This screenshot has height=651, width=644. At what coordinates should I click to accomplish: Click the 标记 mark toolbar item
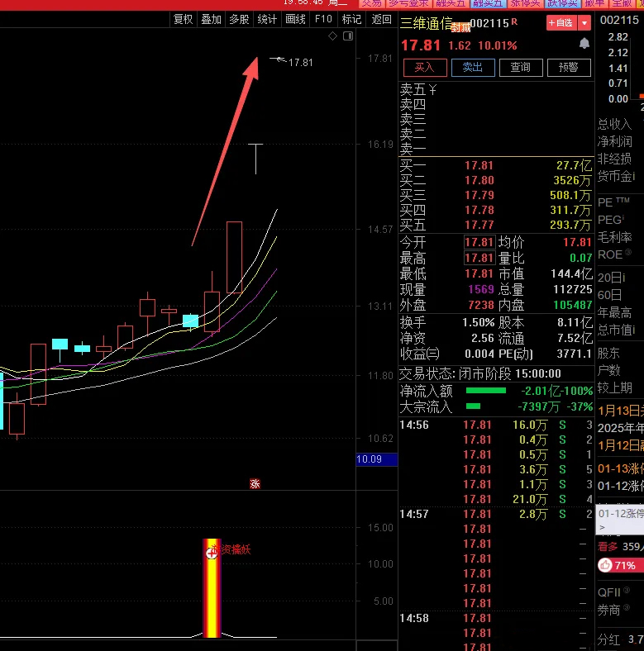click(351, 19)
